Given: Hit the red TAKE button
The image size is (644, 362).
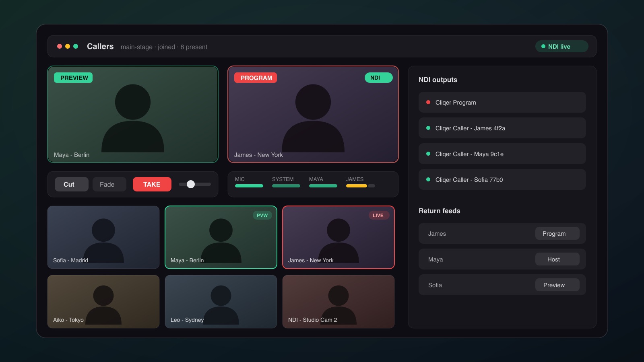Looking at the screenshot, I should coord(152,184).
